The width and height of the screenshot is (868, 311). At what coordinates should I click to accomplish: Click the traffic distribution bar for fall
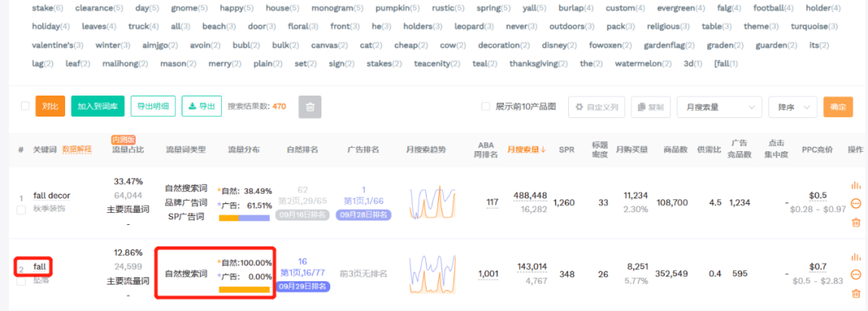point(244,288)
